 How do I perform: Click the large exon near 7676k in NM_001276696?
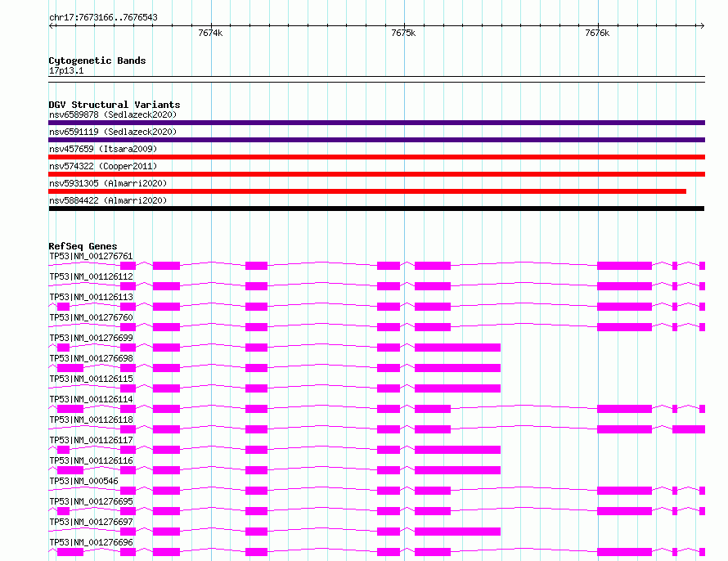coord(624,552)
